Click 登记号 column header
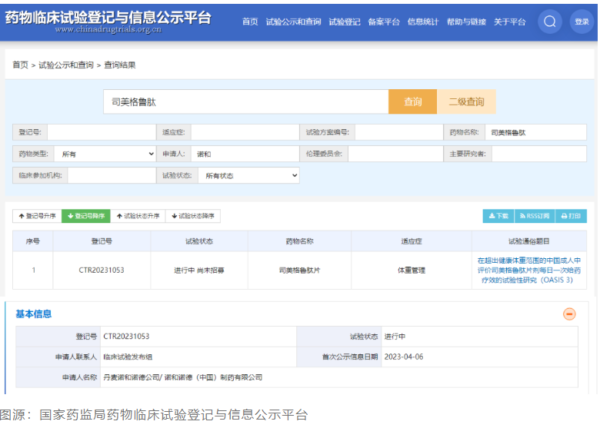This screenshot has width=600, height=428. pyautogui.click(x=101, y=241)
